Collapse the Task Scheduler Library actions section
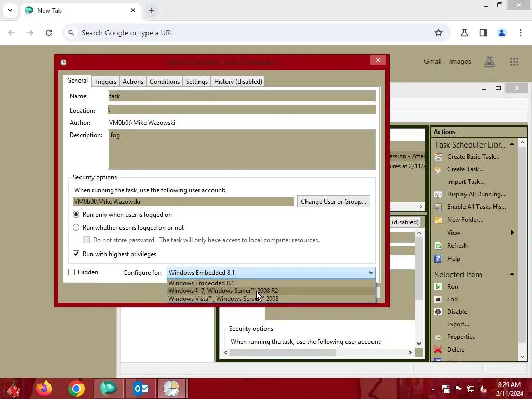The image size is (532, 399). [x=512, y=144]
